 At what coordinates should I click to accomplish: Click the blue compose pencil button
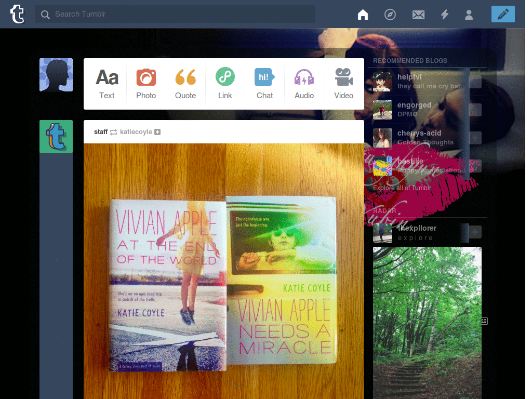pos(503,14)
